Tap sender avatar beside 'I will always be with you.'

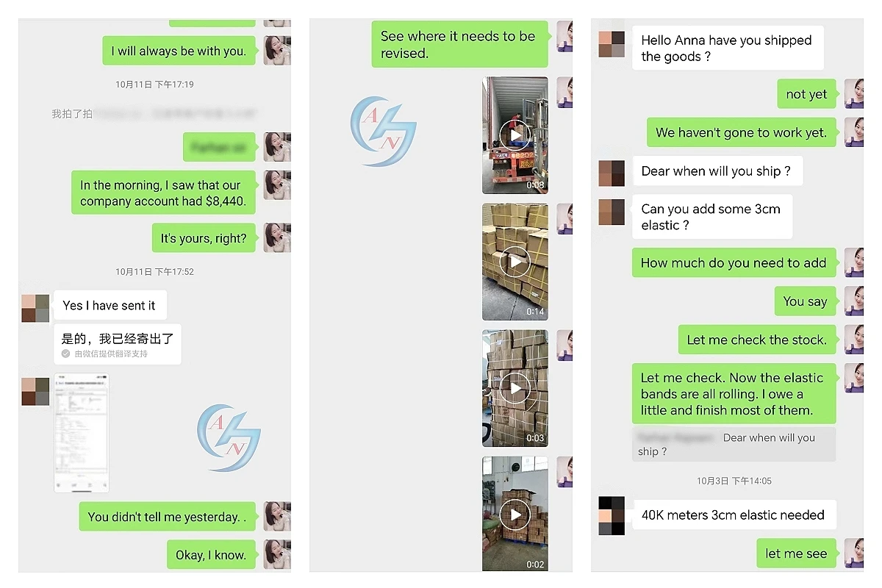[277, 50]
